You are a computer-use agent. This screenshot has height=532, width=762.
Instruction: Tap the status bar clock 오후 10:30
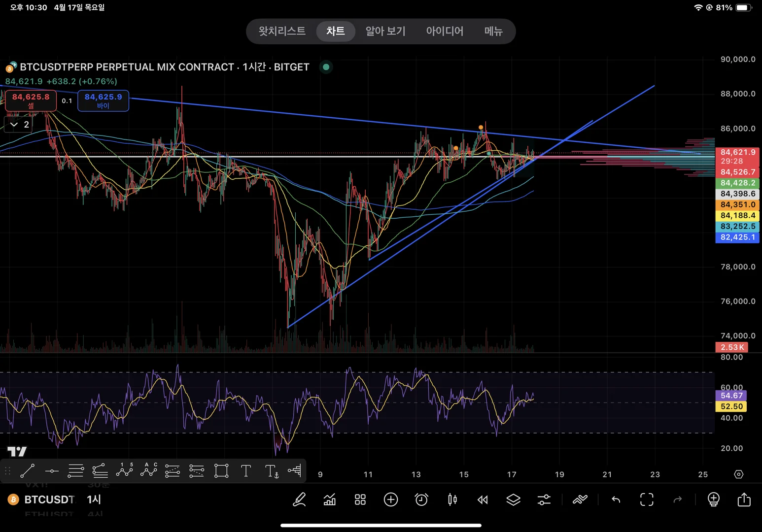pos(29,7)
